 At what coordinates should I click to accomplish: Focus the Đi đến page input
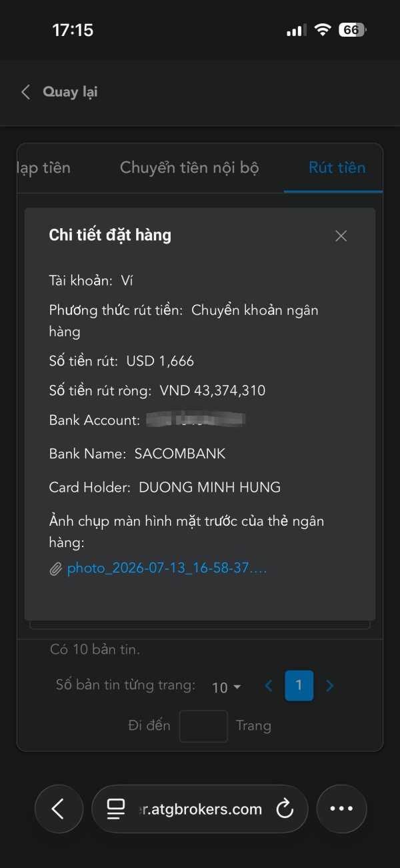203,726
